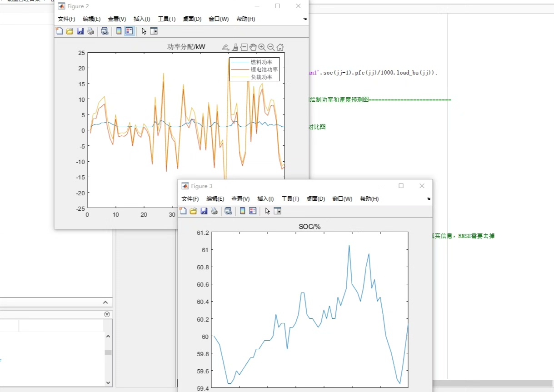
Task: Click the Figure 3 window title bar text
Action: [x=201, y=186]
